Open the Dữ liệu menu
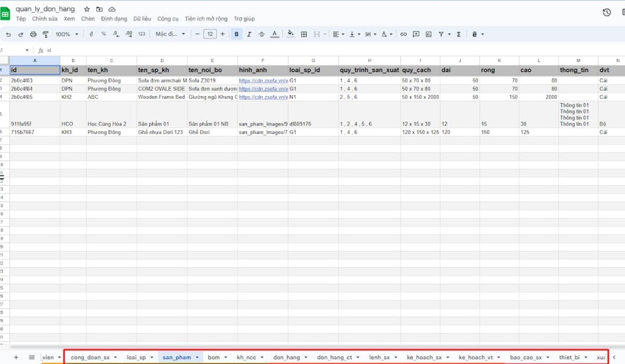The width and height of the screenshot is (625, 364). 142,18
